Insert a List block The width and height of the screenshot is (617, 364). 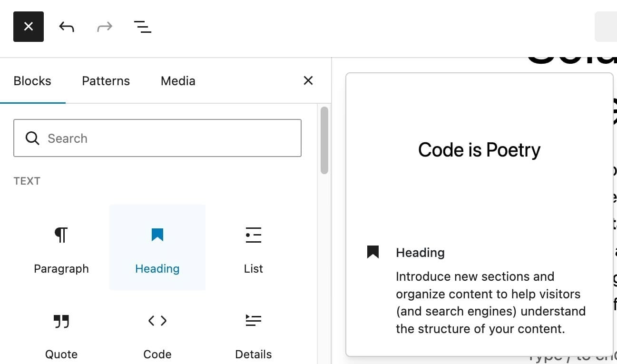(x=253, y=235)
